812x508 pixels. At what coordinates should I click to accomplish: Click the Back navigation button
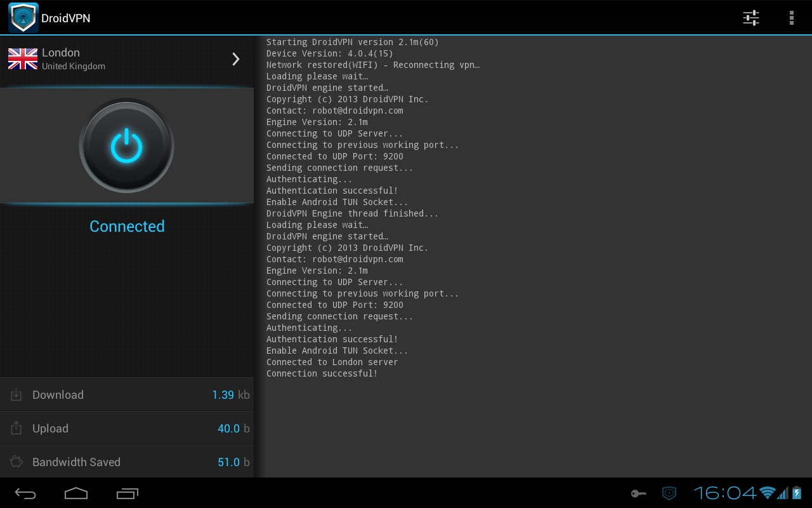[x=25, y=493]
